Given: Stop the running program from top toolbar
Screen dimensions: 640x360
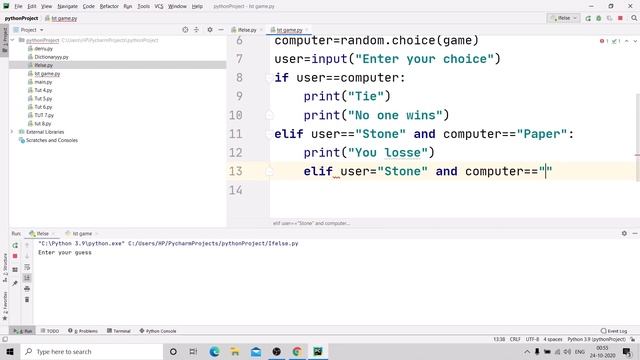Looking at the screenshot, I should 620,18.
